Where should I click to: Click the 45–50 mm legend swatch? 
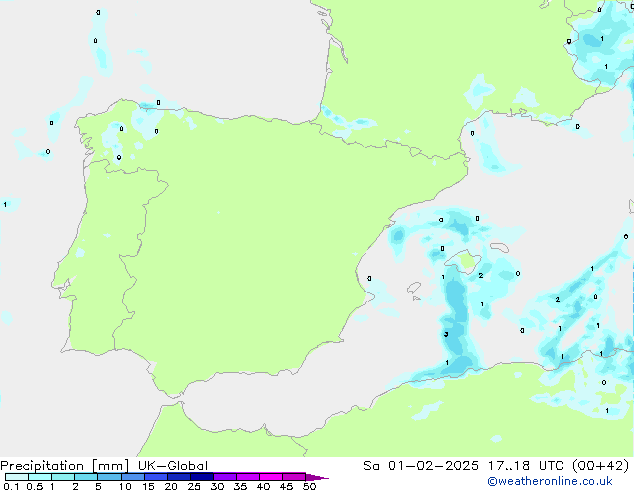tap(294, 477)
